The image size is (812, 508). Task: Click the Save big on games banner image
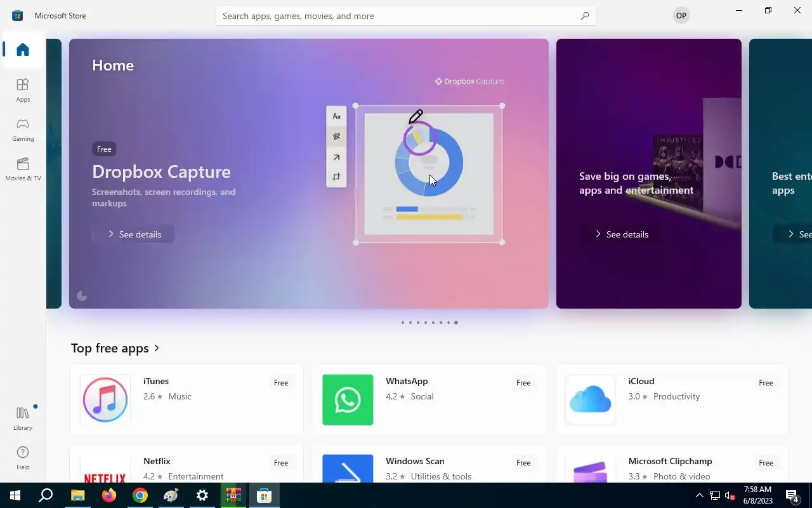coord(649,173)
